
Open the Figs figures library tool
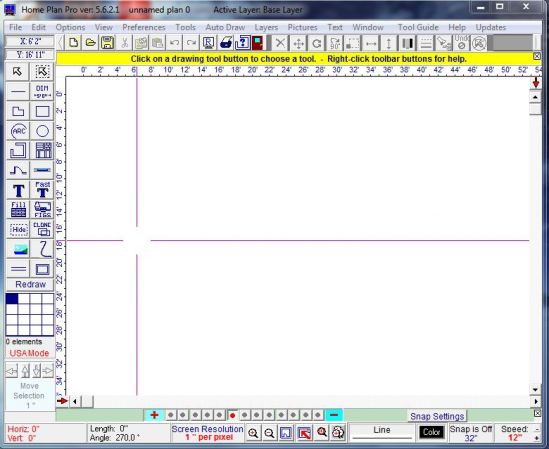click(42, 210)
